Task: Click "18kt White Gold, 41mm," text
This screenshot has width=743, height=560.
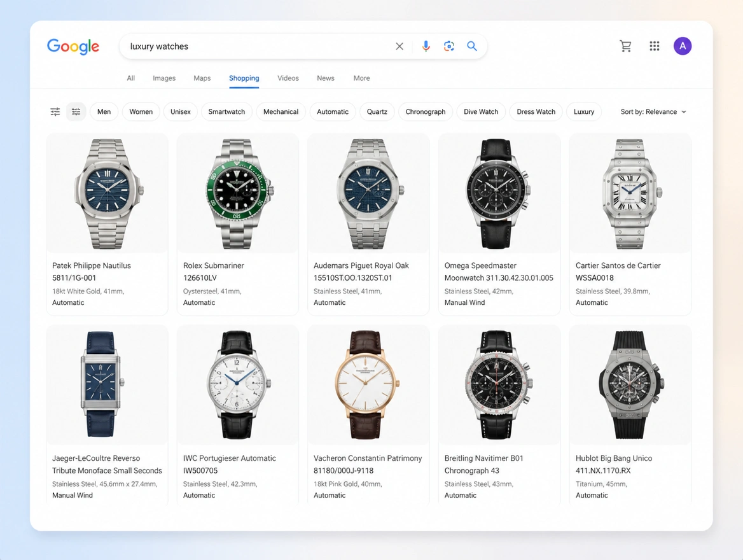Action: point(88,291)
